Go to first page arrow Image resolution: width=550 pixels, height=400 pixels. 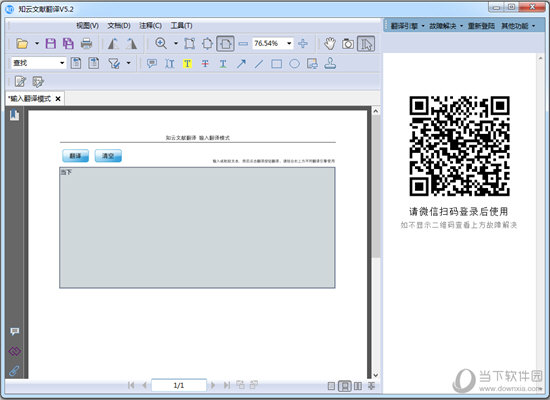click(x=131, y=385)
